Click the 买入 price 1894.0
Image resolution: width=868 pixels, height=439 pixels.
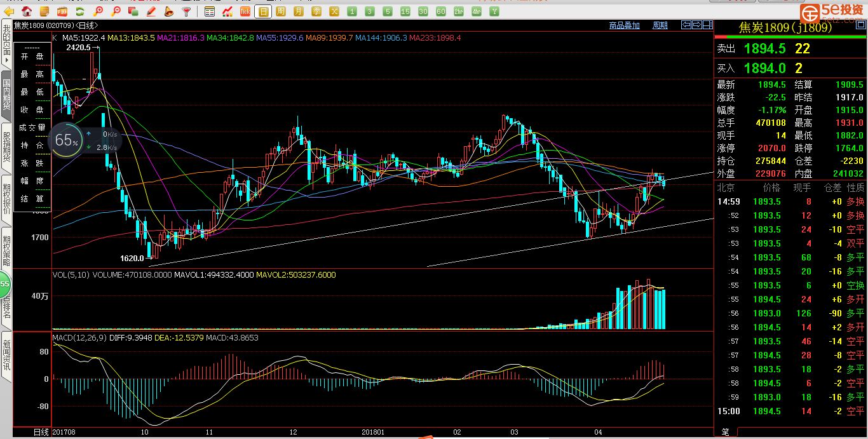[x=764, y=68]
